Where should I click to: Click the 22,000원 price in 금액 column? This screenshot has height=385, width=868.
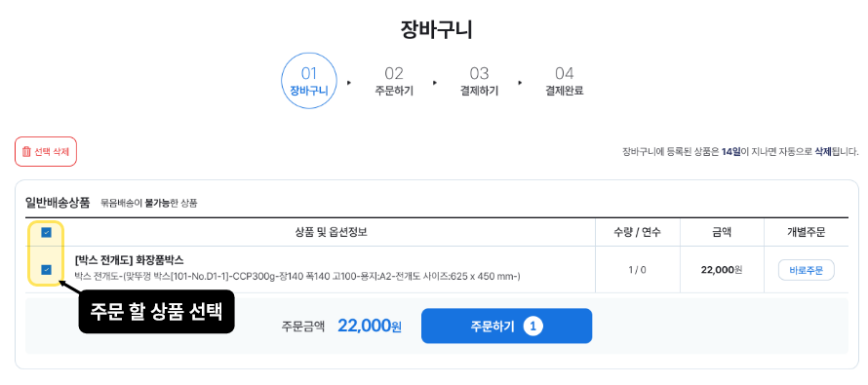(x=722, y=271)
